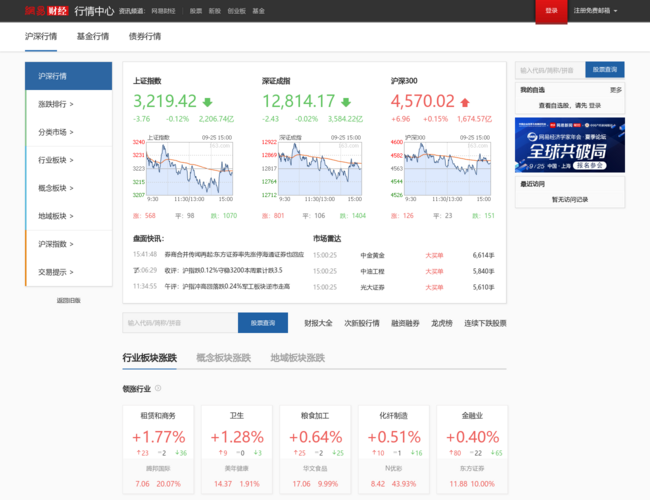Open the 收评 closing review headline
This screenshot has height=500, width=650.
click(223, 270)
